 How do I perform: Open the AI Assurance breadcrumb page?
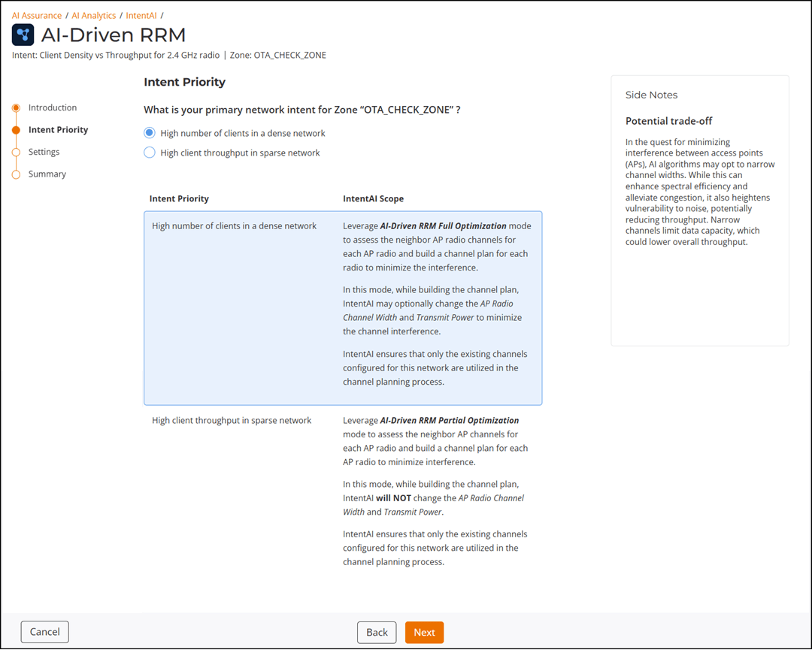(x=36, y=15)
